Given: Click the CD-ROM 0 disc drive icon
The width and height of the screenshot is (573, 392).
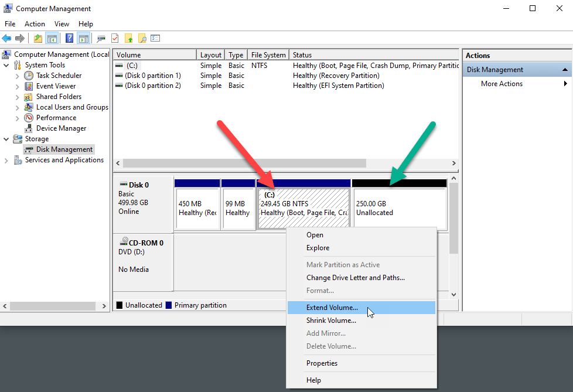Looking at the screenshot, I should (x=124, y=243).
